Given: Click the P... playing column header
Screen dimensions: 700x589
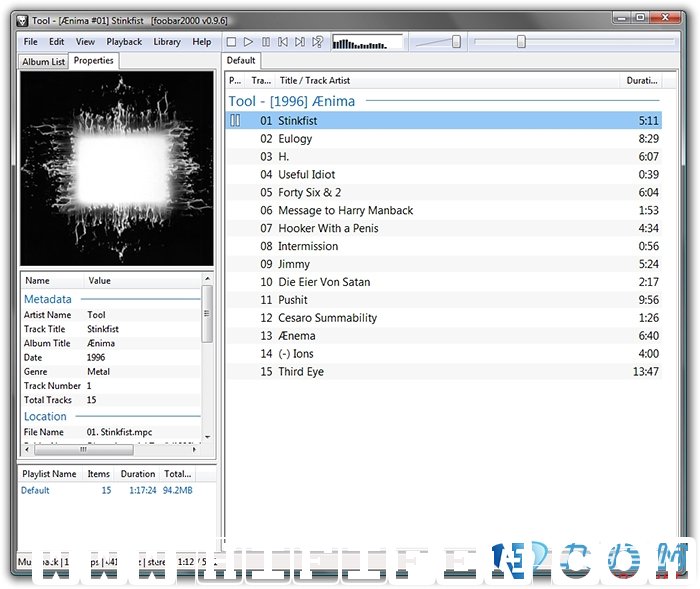Looking at the screenshot, I should pos(235,80).
